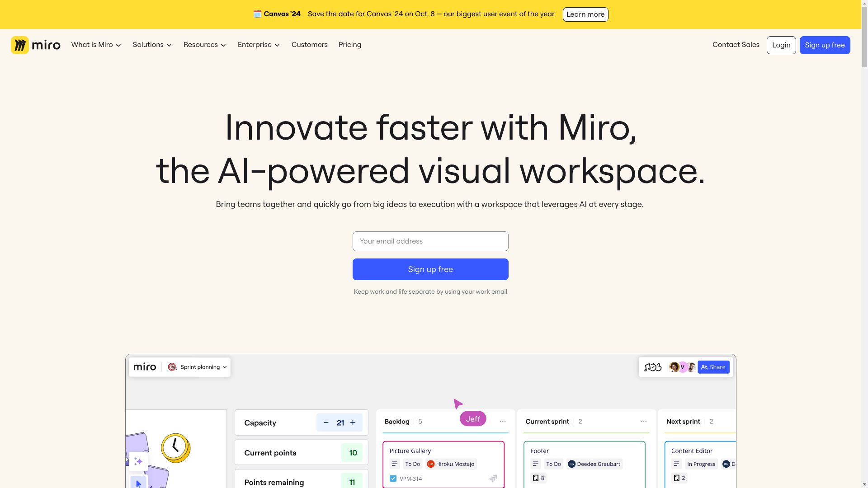Viewport: 868px width, 488px height.
Task: Click the Footer card title
Action: pyautogui.click(x=539, y=451)
